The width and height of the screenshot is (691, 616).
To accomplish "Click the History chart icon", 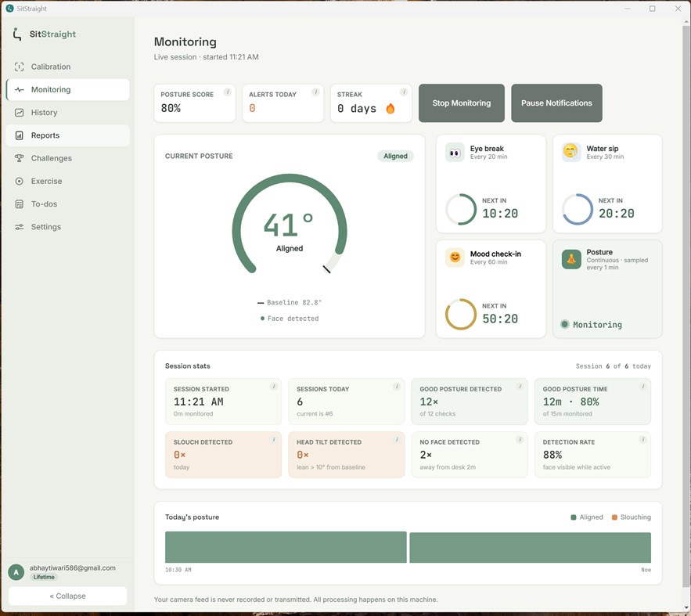I will pyautogui.click(x=19, y=113).
